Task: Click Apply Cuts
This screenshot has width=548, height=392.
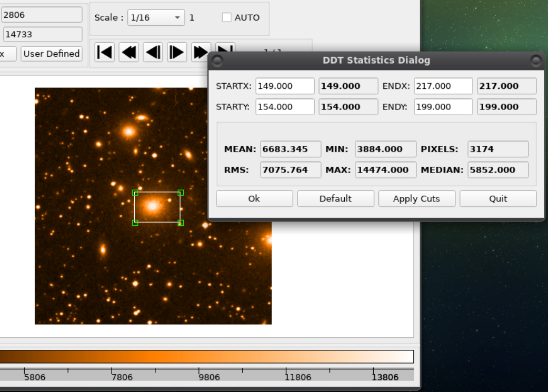Action: pyautogui.click(x=416, y=198)
